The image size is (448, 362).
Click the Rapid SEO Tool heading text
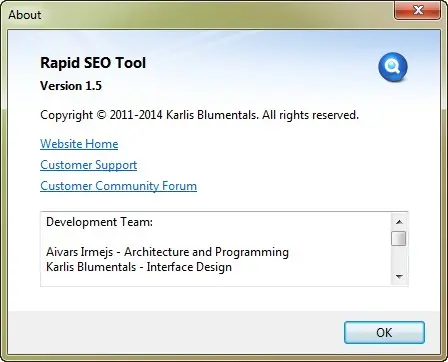coord(93,63)
